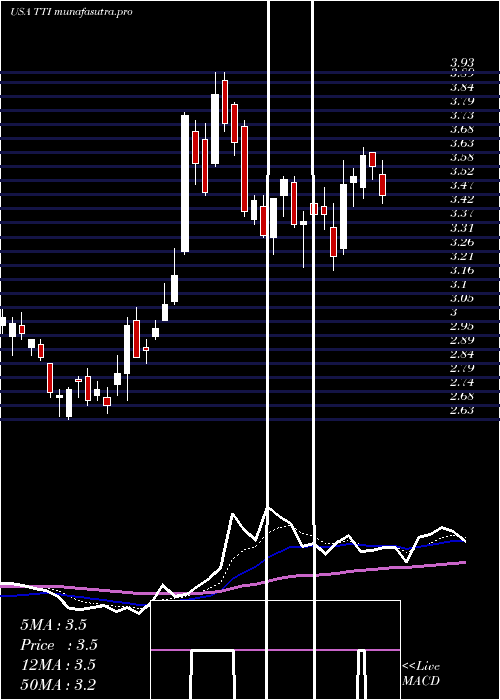Click the '50MA : 3.2' readout

tap(58, 684)
